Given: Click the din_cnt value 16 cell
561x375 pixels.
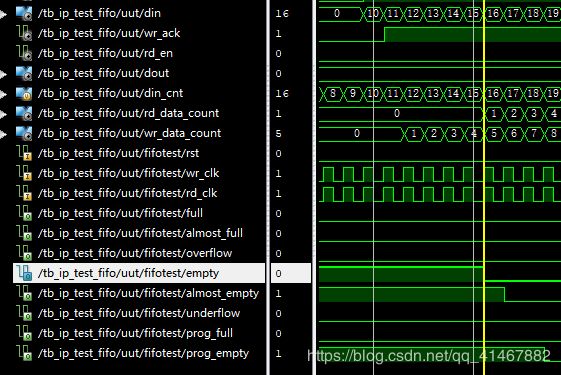Looking at the screenshot, I should coord(282,94).
